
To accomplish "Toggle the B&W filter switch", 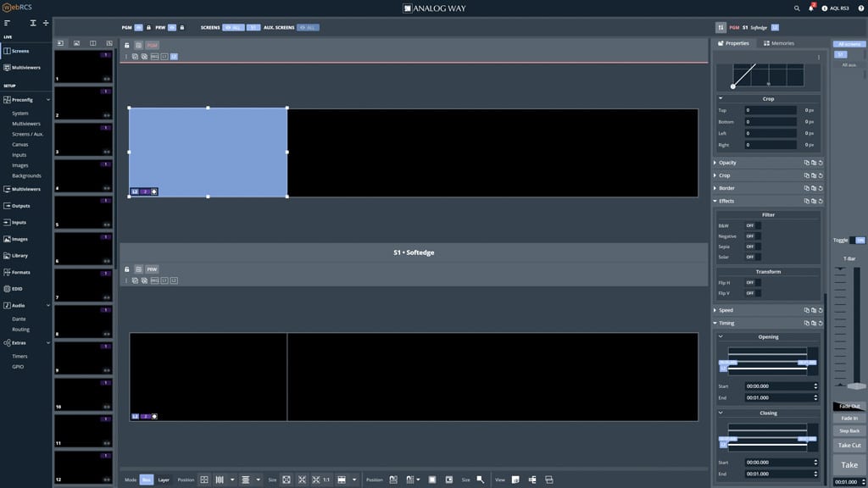I will pyautogui.click(x=752, y=225).
